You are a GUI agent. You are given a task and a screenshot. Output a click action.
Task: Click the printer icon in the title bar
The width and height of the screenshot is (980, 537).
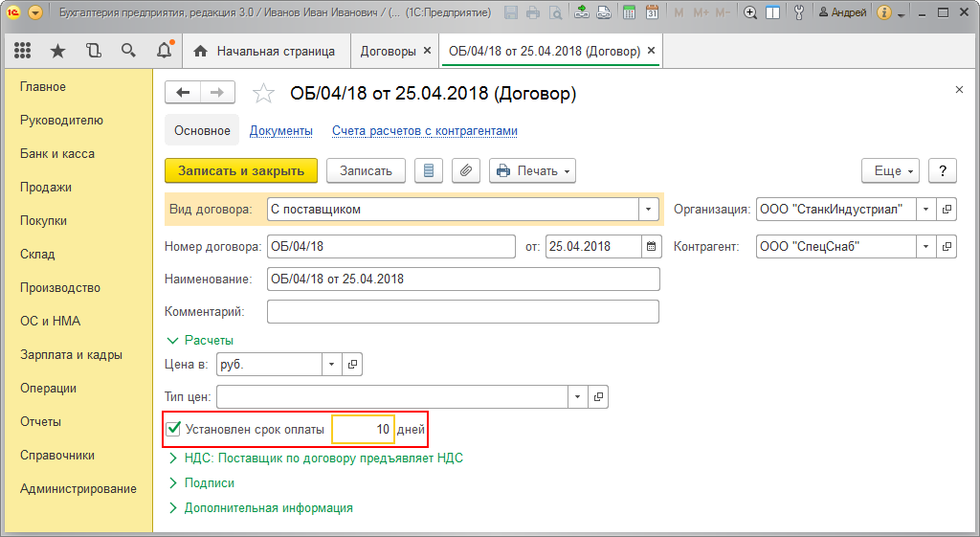(532, 12)
